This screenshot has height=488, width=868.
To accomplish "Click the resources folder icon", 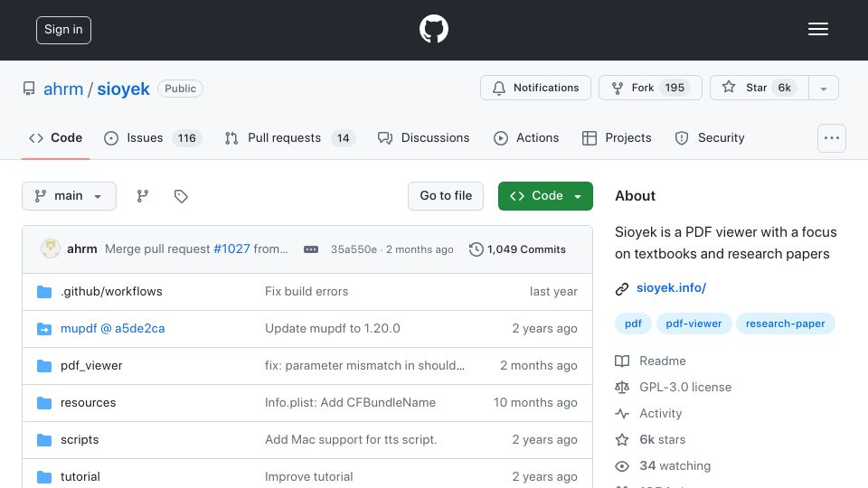I will (44, 403).
